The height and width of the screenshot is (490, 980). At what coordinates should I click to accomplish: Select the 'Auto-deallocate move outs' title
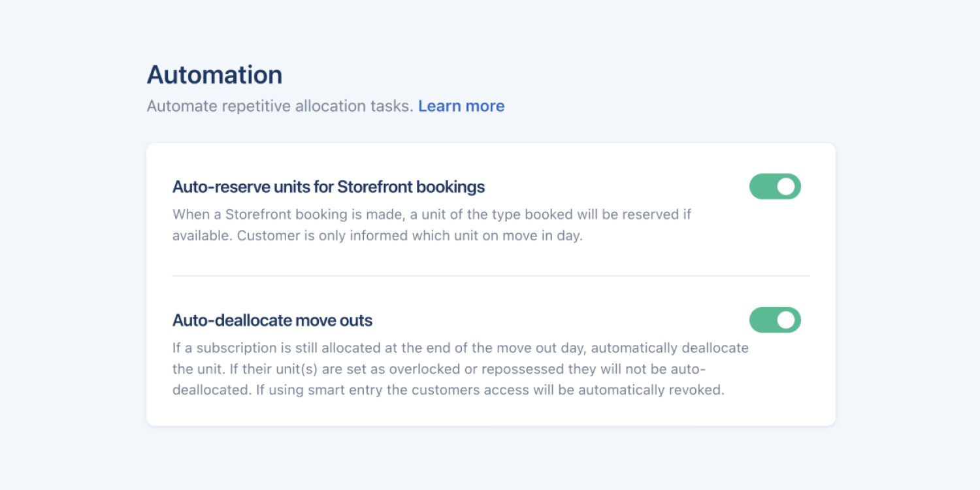click(272, 321)
